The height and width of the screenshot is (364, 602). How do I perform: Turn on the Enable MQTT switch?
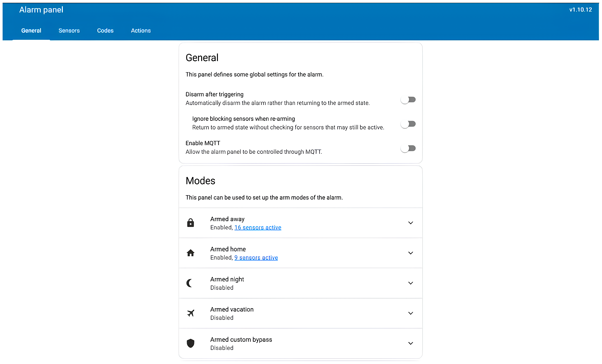pyautogui.click(x=408, y=148)
